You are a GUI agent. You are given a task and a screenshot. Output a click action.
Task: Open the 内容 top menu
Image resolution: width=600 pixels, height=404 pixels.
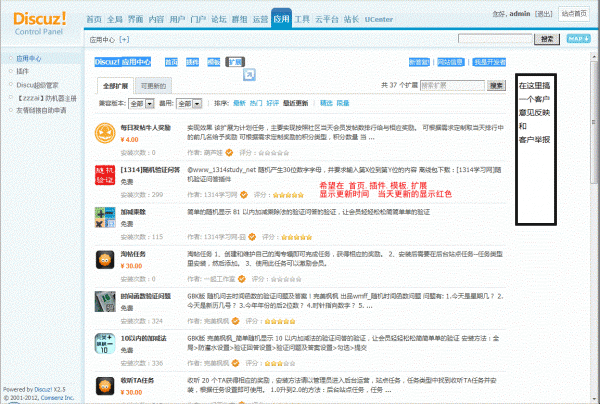[x=156, y=19]
